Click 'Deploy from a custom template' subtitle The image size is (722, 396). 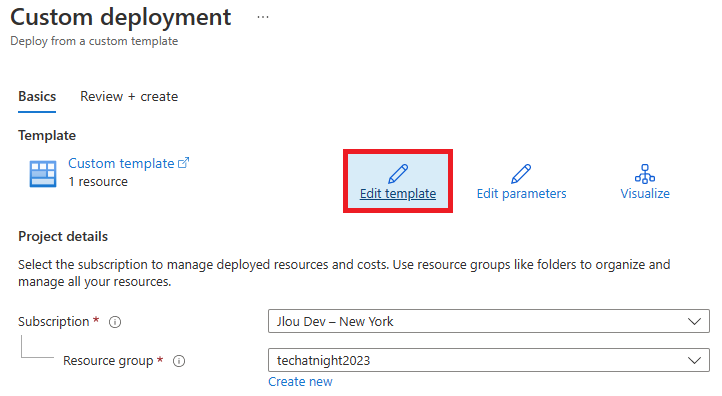[x=94, y=41]
